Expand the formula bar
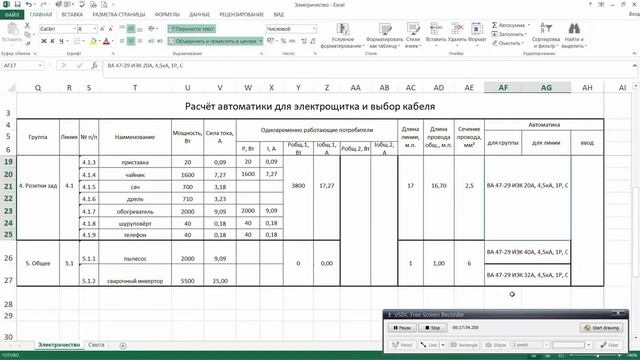Viewport: 640px width, 360px height. point(634,66)
